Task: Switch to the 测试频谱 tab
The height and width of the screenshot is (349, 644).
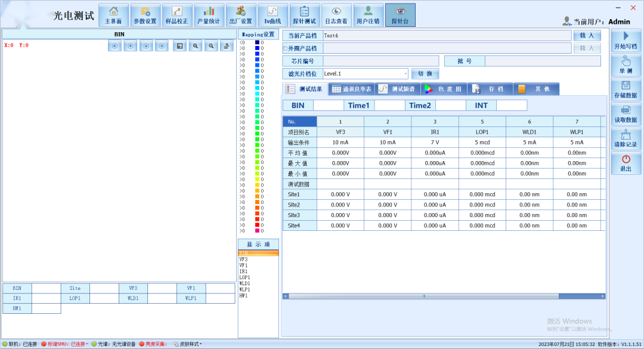Action: coord(398,89)
